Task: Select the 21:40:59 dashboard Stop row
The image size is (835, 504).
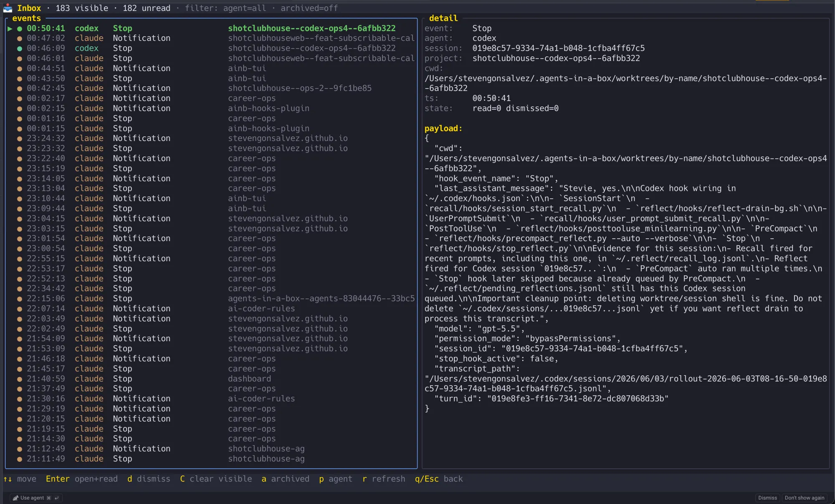Action: click(211, 379)
